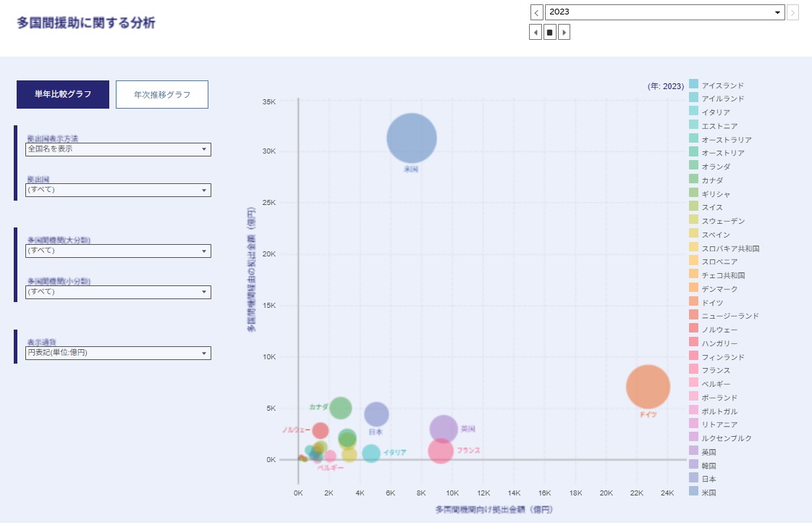This screenshot has height=523, width=812.
Task: Open the 2023 year dropdown
Action: (664, 12)
